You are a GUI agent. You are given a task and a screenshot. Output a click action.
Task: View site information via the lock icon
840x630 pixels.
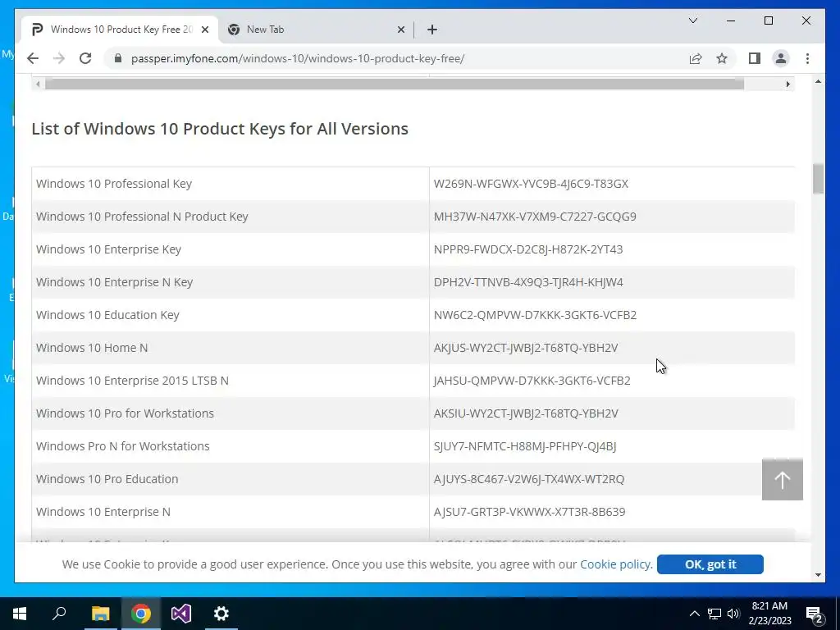click(x=118, y=58)
